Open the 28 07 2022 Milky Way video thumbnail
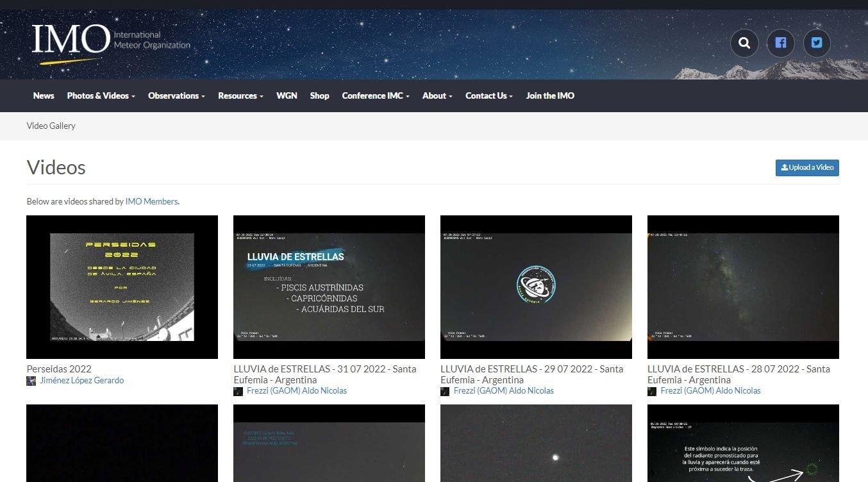Screen dimensions: 868x482 point(743,287)
